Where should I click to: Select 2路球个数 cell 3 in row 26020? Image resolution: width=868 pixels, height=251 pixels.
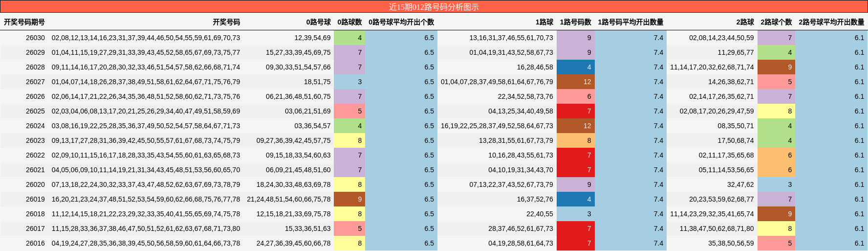tap(777, 184)
